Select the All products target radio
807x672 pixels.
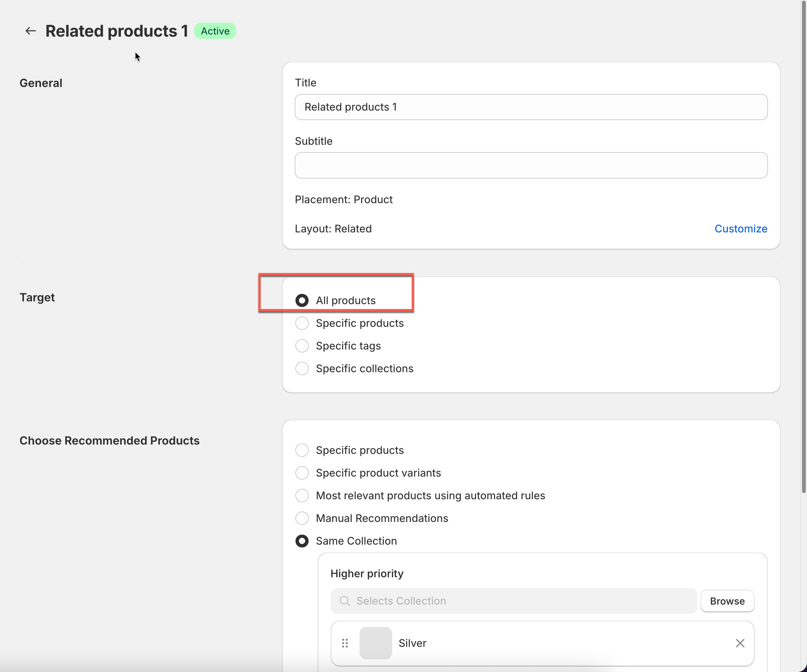pyautogui.click(x=302, y=300)
